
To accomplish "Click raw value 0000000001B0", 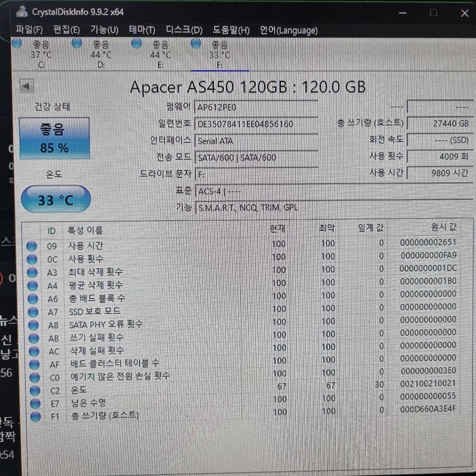I will coord(428,281).
